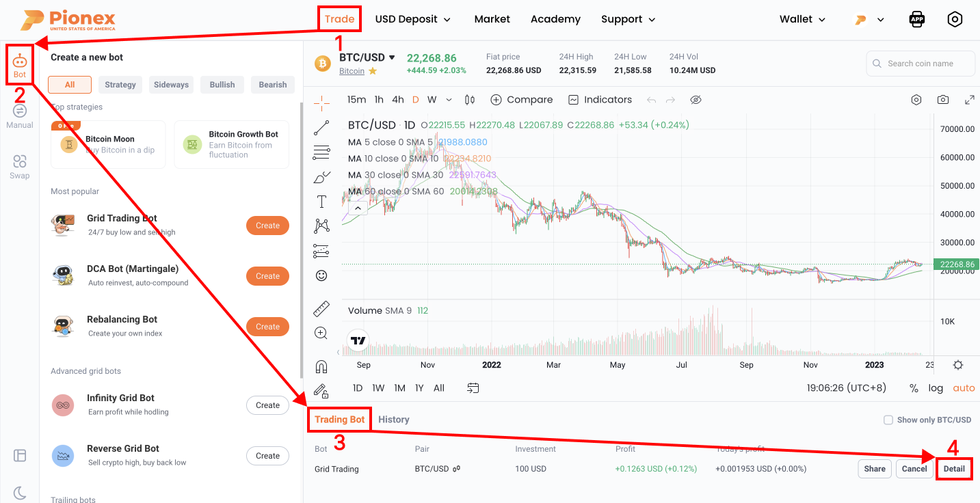Expand the USD Deposit dropdown

pyautogui.click(x=412, y=19)
